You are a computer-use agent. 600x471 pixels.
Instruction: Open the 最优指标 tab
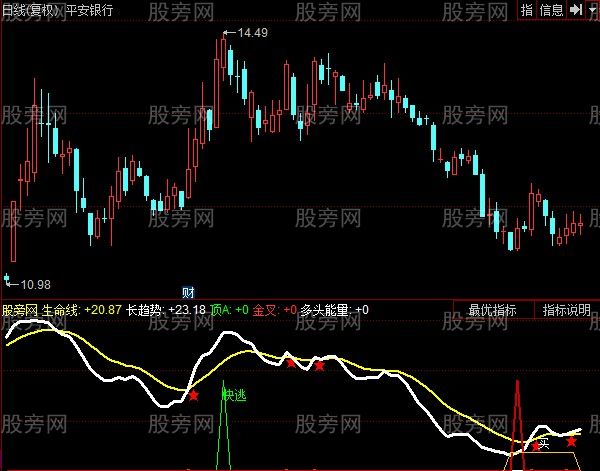(x=492, y=310)
